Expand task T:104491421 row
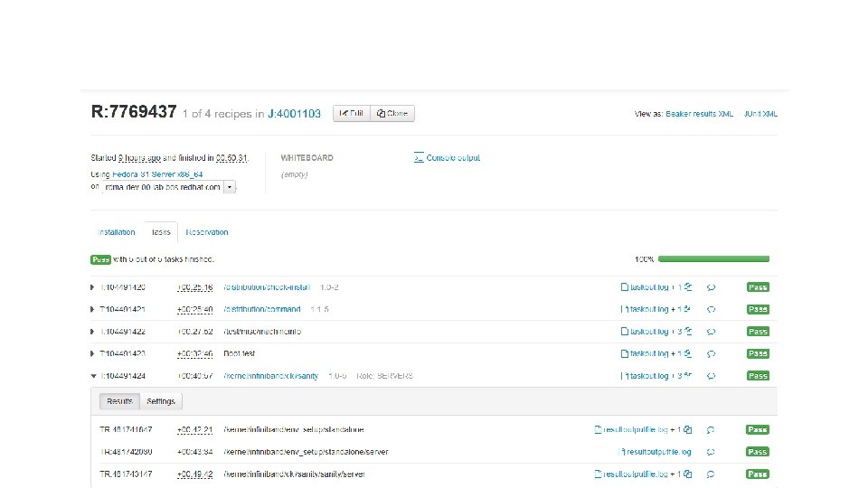868x488 pixels. (92, 309)
